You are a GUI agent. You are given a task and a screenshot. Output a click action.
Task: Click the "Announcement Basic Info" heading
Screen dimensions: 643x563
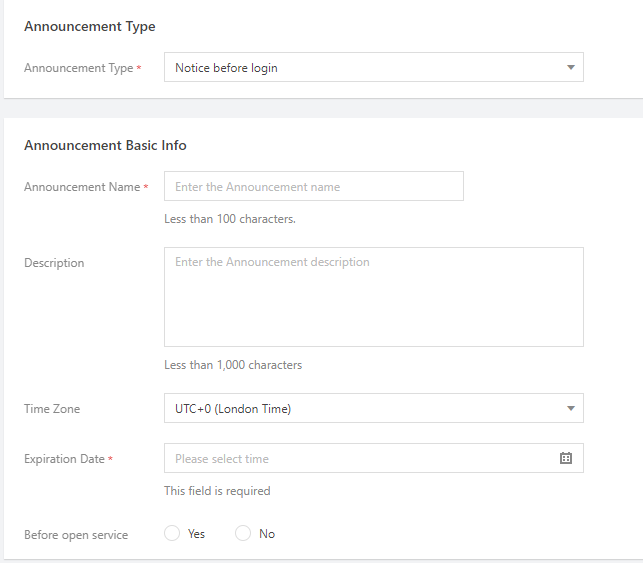tap(105, 145)
